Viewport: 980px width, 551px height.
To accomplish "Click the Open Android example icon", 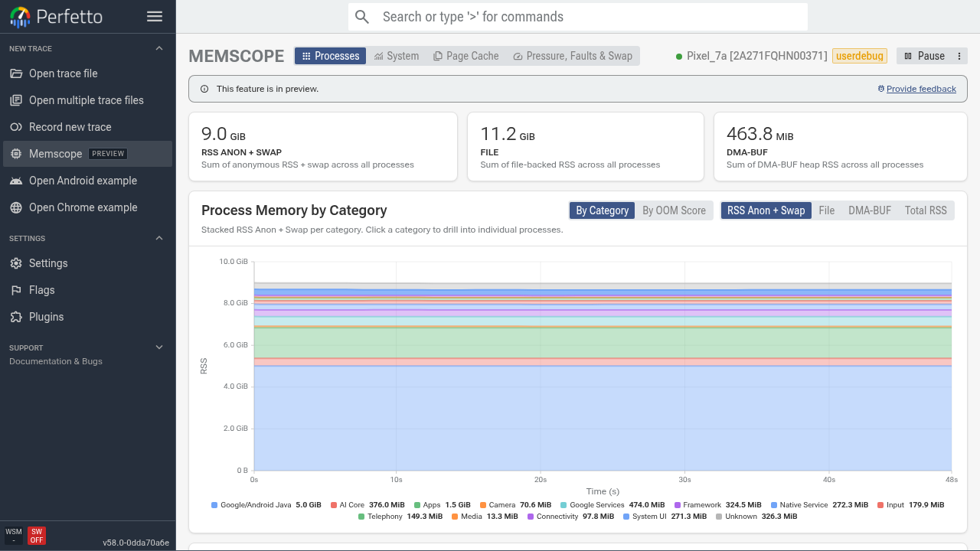I will coord(15,181).
